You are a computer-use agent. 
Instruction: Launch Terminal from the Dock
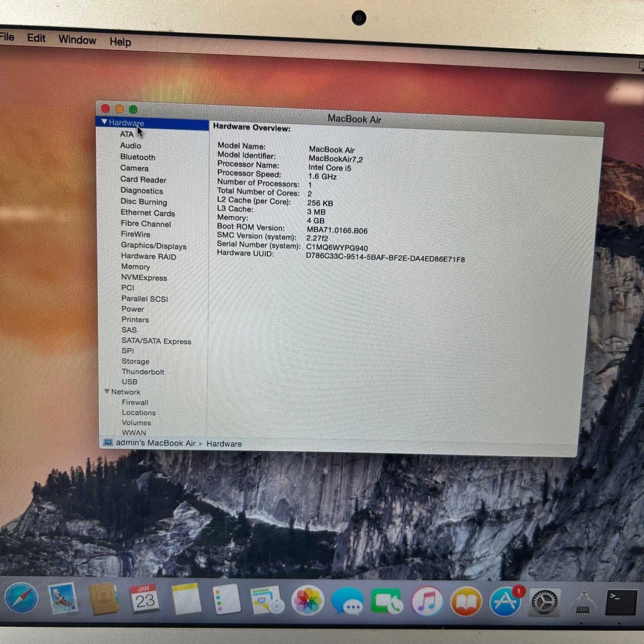(621, 602)
